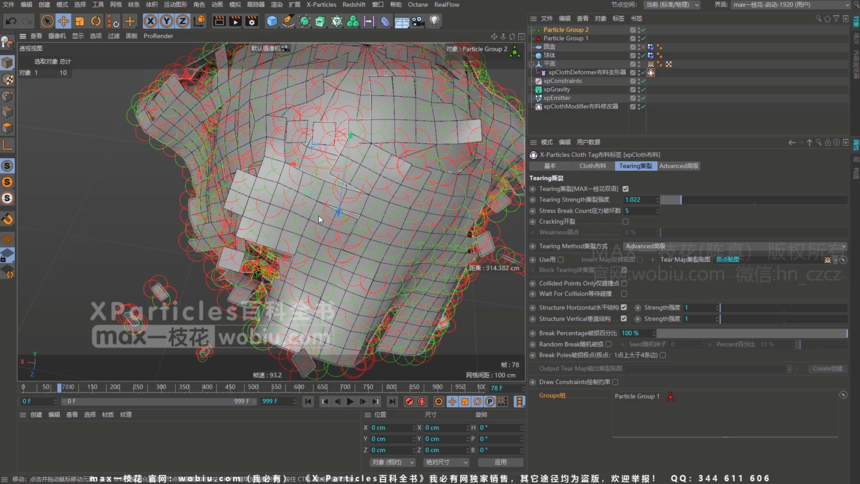
Task: Select xpClothModifier object row
Action: click(580, 106)
